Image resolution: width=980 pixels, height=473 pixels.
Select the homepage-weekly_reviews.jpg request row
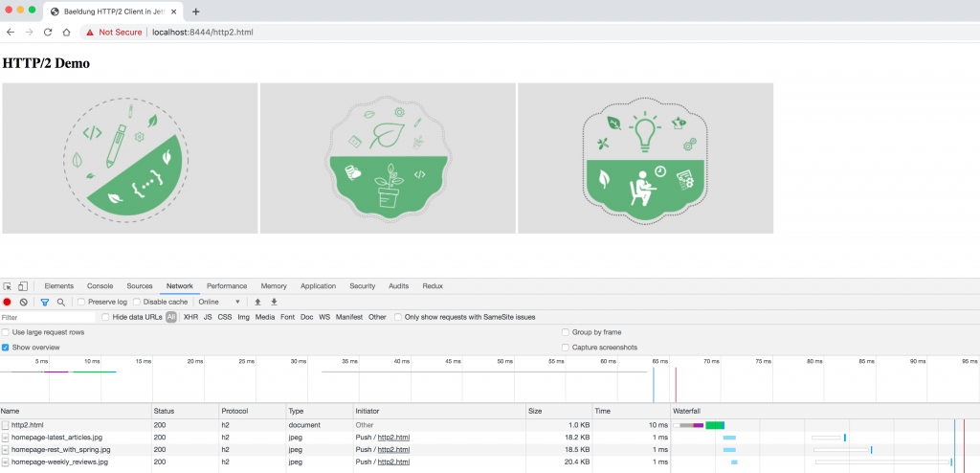pos(334,462)
